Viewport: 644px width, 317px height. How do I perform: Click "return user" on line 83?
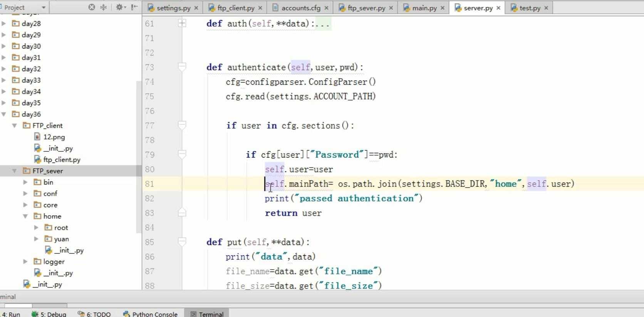pyautogui.click(x=293, y=213)
